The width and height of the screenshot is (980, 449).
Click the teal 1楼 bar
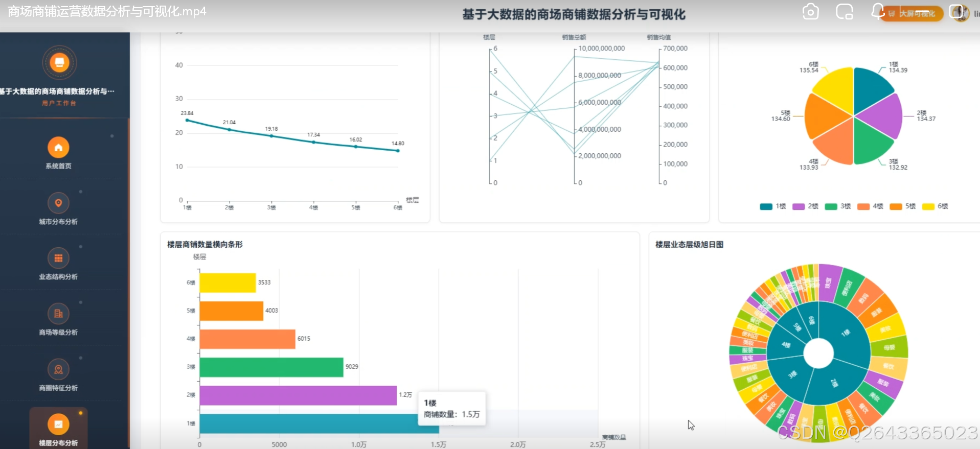pyautogui.click(x=319, y=423)
